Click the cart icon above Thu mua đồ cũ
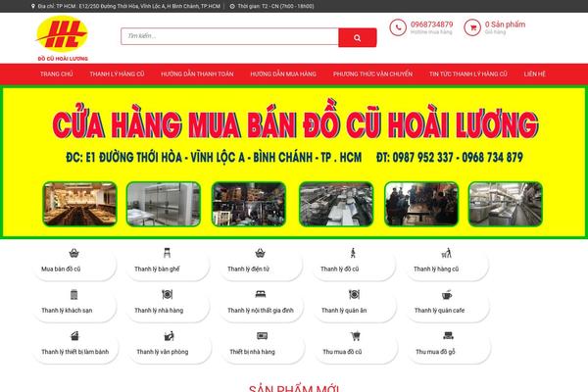The width and height of the screenshot is (588, 392). (x=355, y=336)
